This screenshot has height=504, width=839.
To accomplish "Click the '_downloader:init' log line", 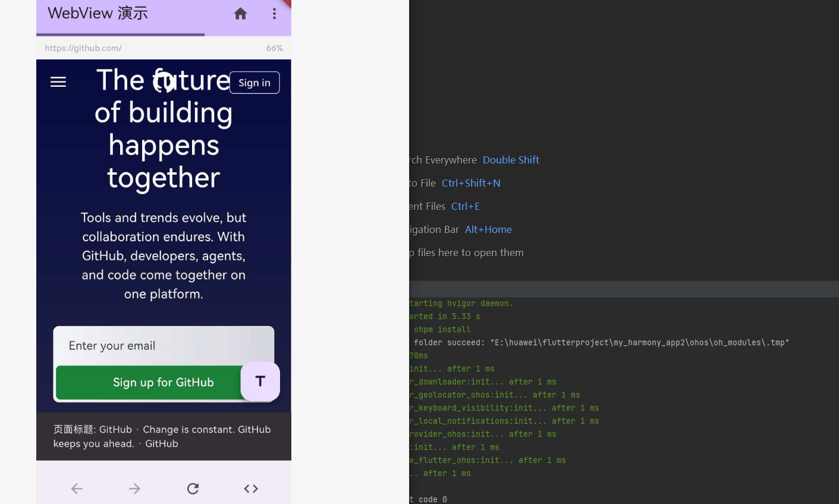I will (483, 382).
